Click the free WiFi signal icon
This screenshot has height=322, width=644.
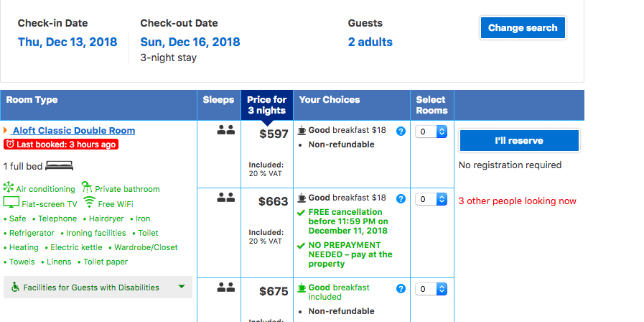pyautogui.click(x=89, y=202)
